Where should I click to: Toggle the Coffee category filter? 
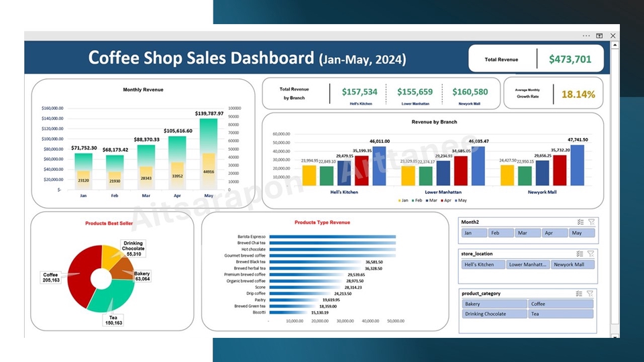[561, 304]
